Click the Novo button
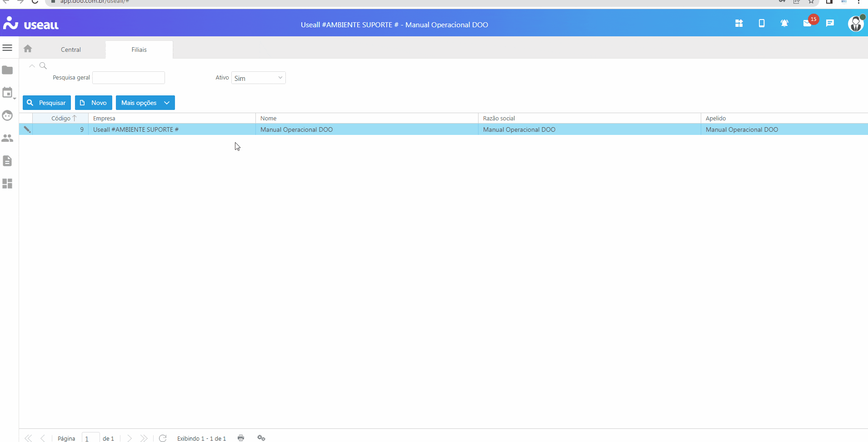This screenshot has width=868, height=442. pos(93,103)
